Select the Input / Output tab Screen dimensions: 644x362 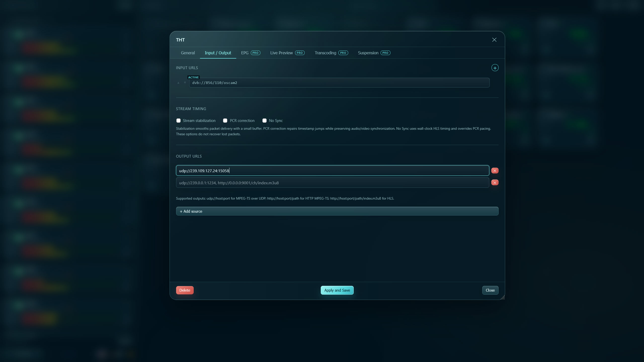pos(218,53)
